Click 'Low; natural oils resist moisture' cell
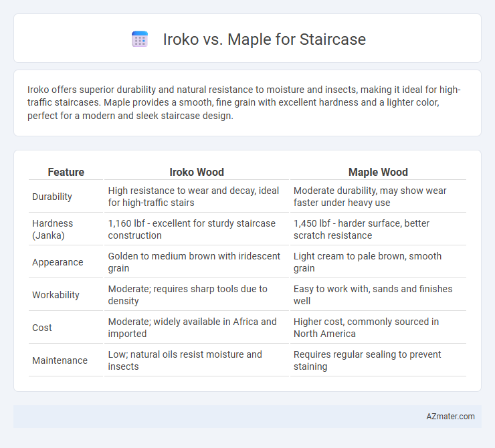 tap(197, 360)
